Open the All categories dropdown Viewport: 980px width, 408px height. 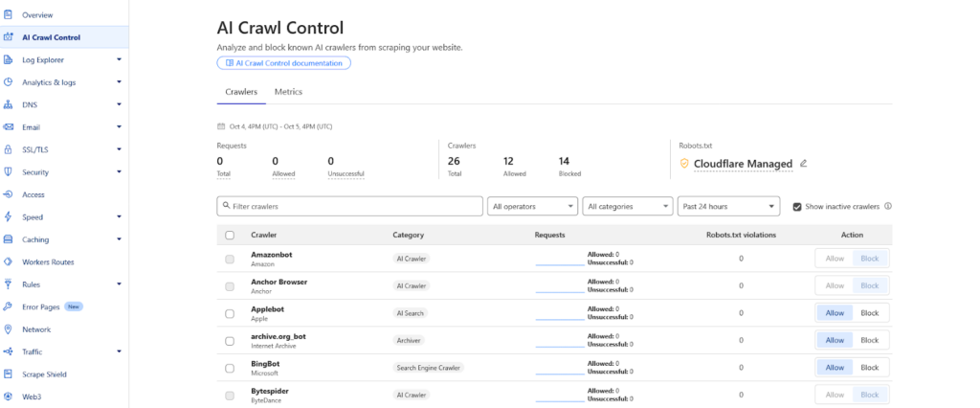(x=629, y=206)
